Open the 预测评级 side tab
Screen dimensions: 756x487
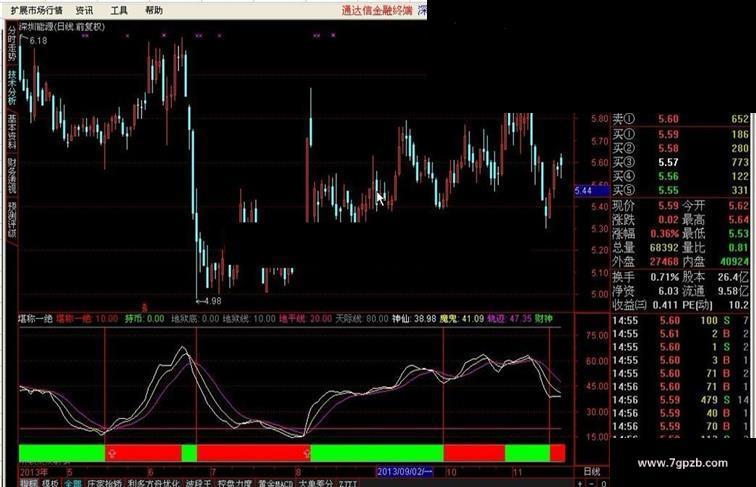tap(12, 220)
